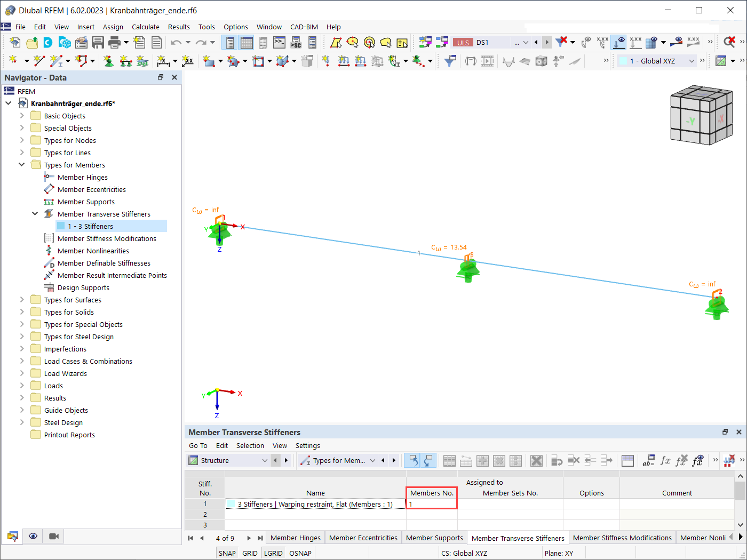Open the Global XYZ coordinate system selector

(x=658, y=61)
